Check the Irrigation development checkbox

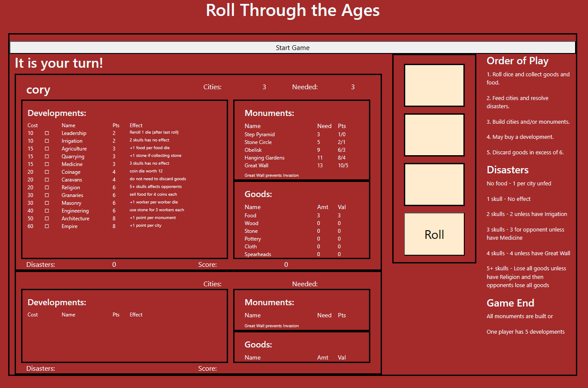click(x=47, y=141)
